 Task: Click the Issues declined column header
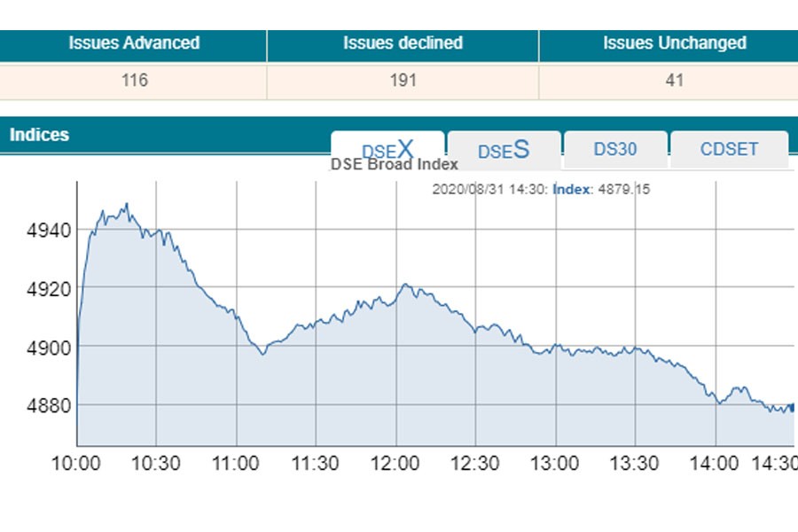coord(403,43)
